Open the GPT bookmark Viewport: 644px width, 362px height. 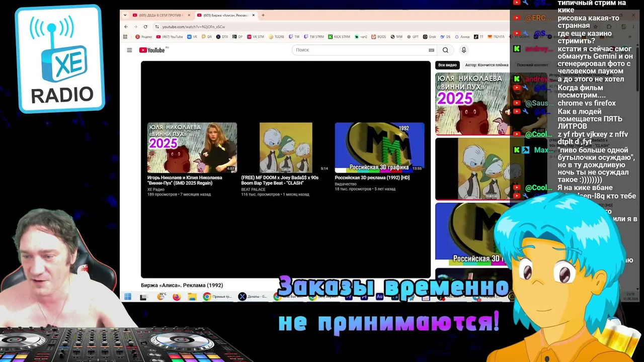click(413, 37)
